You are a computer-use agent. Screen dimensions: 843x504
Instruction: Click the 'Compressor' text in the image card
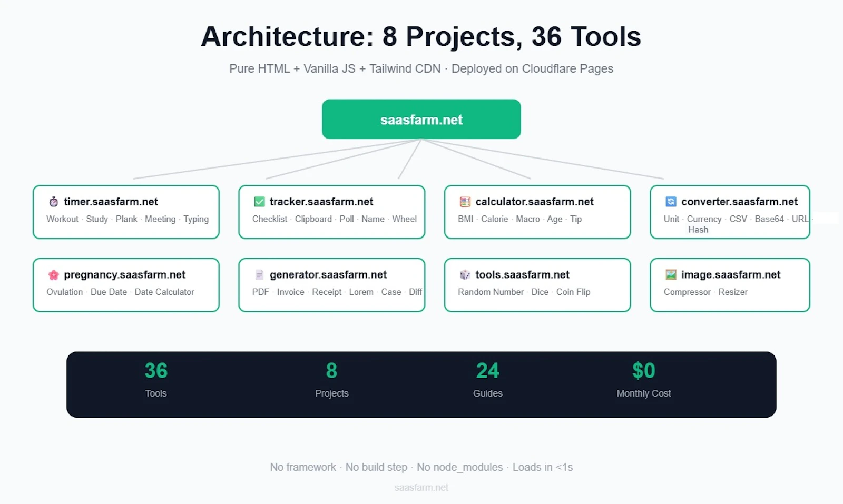(x=687, y=292)
